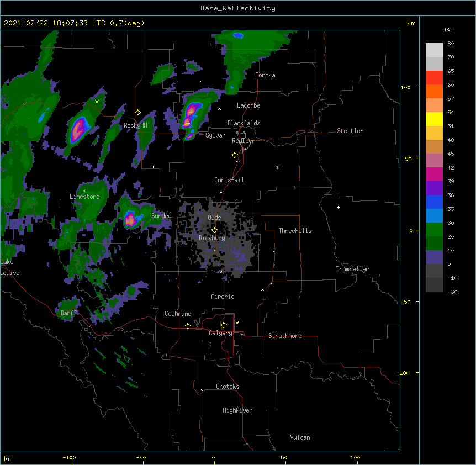This screenshot has height=465, width=476.
Task: Click the Didsbury label
Action: 212,238
